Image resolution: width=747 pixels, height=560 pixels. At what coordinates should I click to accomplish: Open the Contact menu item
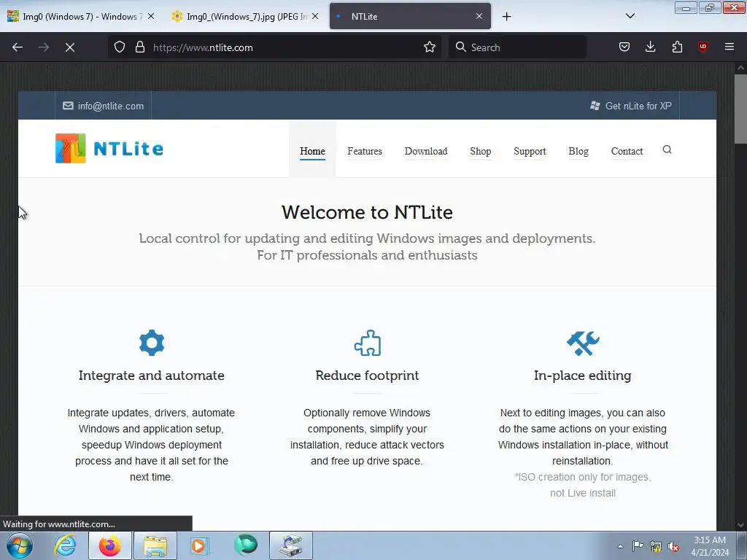pos(627,151)
